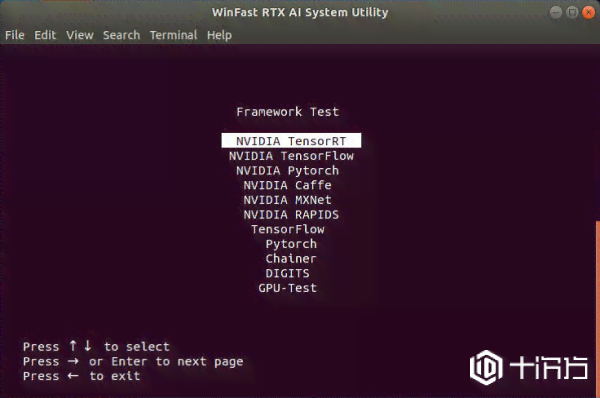
Task: Click the plain Pytorch entry
Action: (x=291, y=244)
